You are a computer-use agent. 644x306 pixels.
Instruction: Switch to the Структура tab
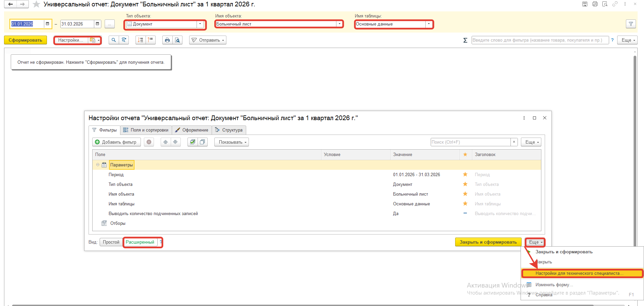[229, 130]
